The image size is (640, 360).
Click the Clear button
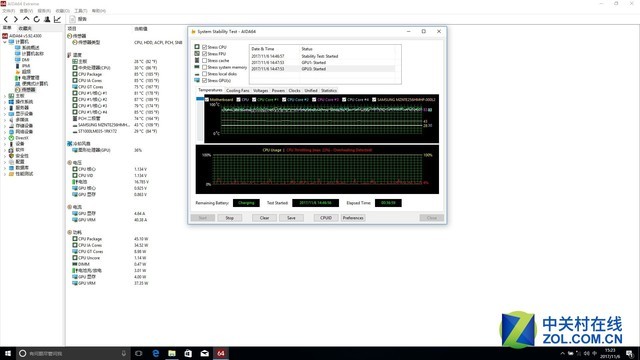click(x=264, y=218)
